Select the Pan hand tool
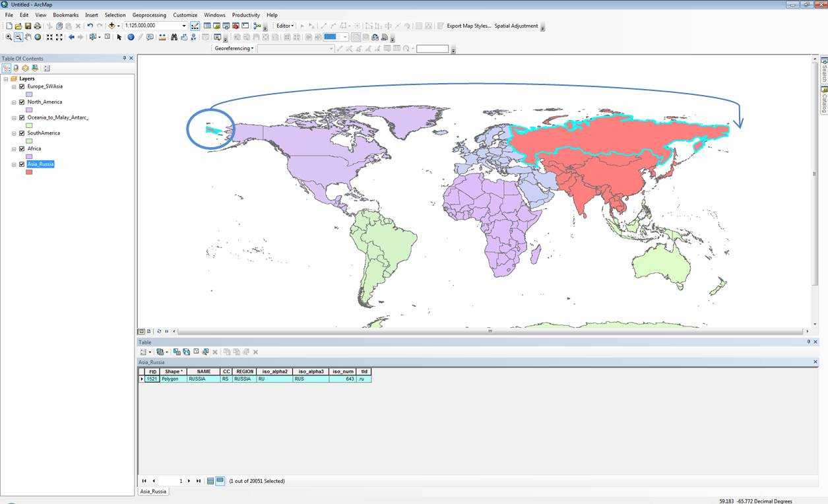This screenshot has height=504, width=828. (28, 37)
